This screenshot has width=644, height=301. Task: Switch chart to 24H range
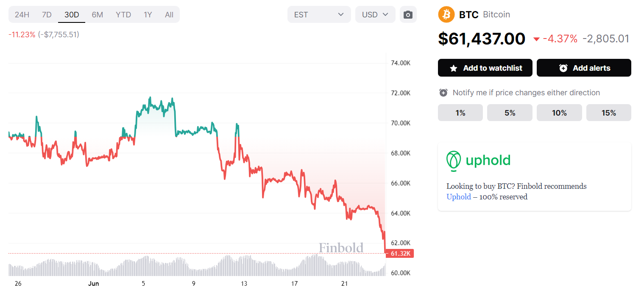(22, 15)
